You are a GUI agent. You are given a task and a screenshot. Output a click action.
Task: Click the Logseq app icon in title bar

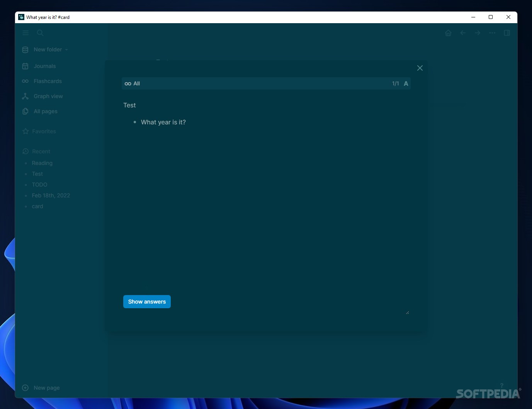click(21, 17)
